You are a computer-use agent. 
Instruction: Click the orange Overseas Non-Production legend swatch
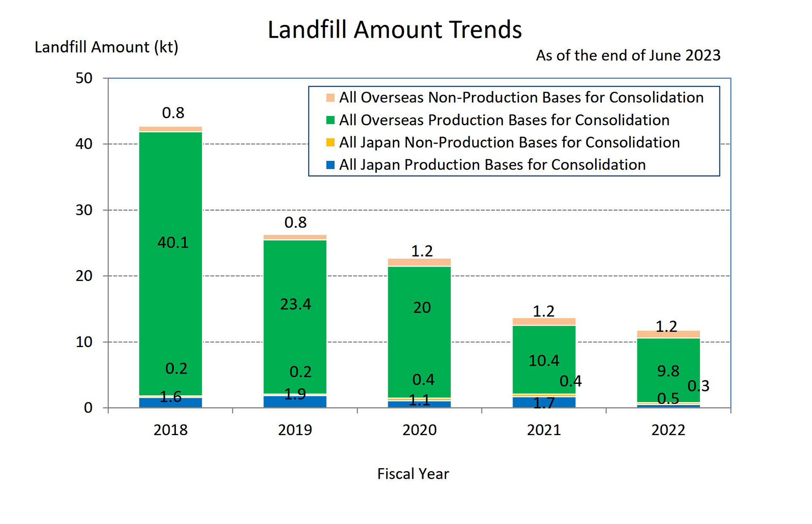[x=330, y=98]
